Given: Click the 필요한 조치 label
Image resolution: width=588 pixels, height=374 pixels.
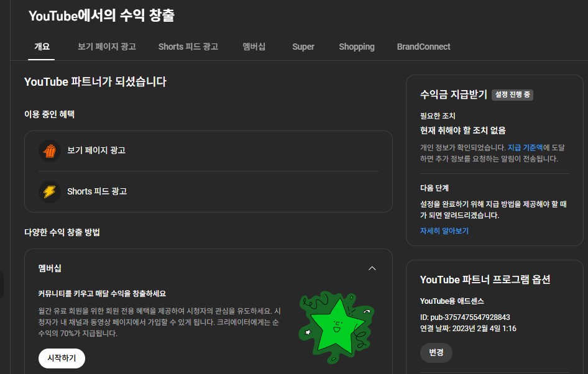Looking at the screenshot, I should coord(438,116).
